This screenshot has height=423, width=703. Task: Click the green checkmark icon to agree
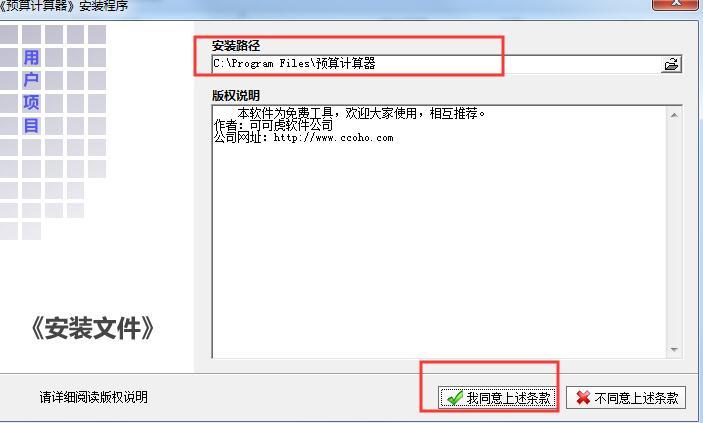click(455, 397)
